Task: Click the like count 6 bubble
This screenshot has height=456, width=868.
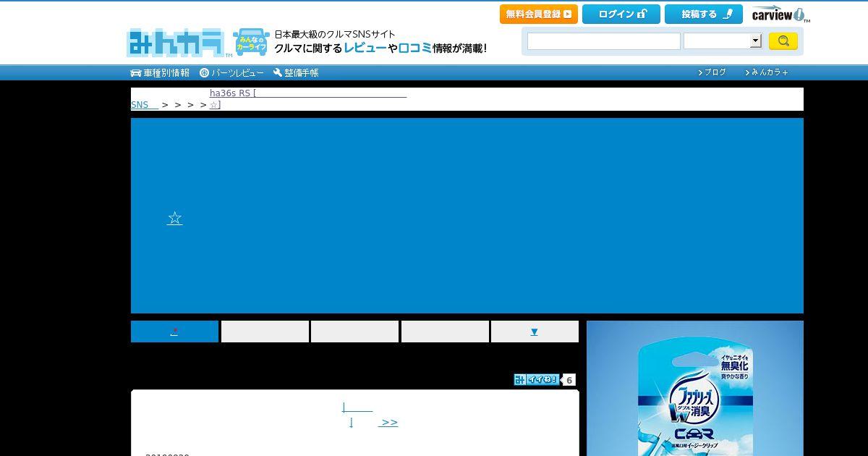Action: pos(569,380)
